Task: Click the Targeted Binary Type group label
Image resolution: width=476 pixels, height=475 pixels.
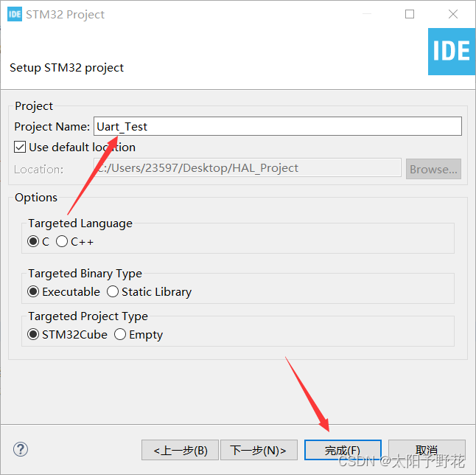Action: 85,274
